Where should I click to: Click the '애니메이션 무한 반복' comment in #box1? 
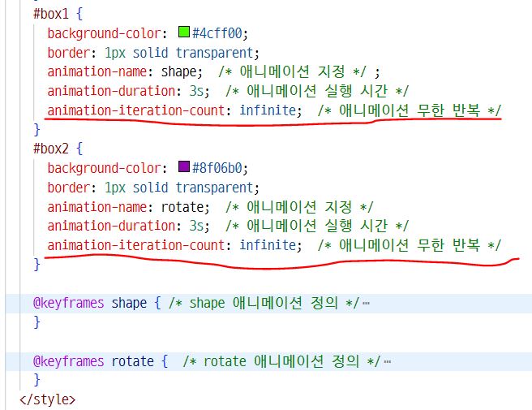click(410, 110)
